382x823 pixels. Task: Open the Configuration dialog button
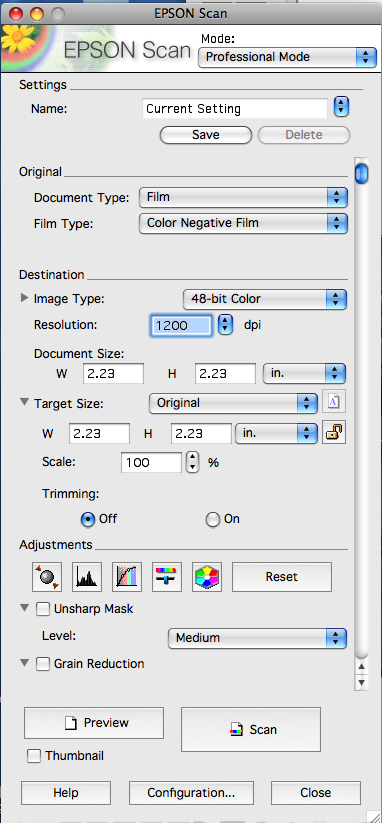192,793
